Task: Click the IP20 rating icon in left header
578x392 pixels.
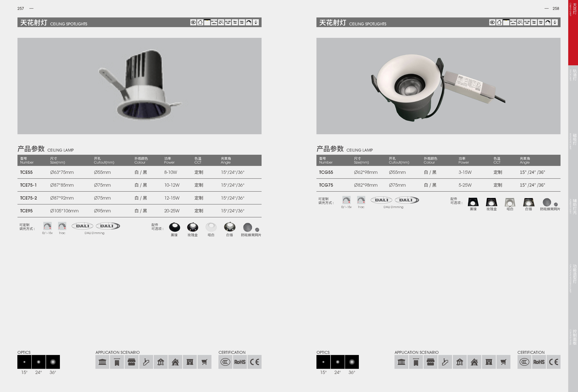Action: [x=256, y=22]
